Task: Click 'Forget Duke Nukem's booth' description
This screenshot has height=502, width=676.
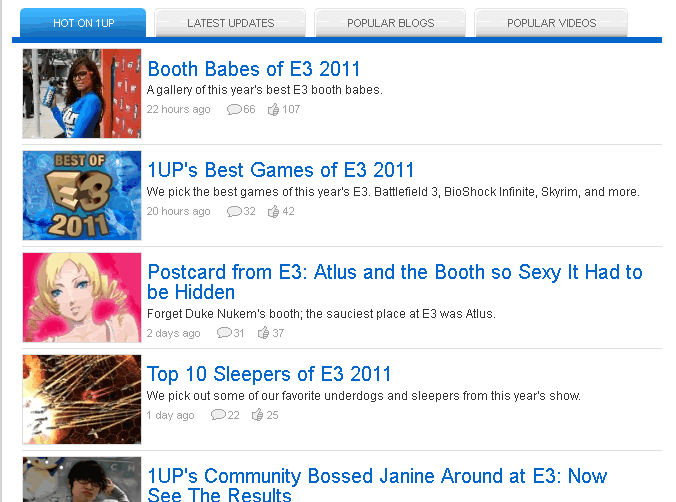Action: click(321, 314)
